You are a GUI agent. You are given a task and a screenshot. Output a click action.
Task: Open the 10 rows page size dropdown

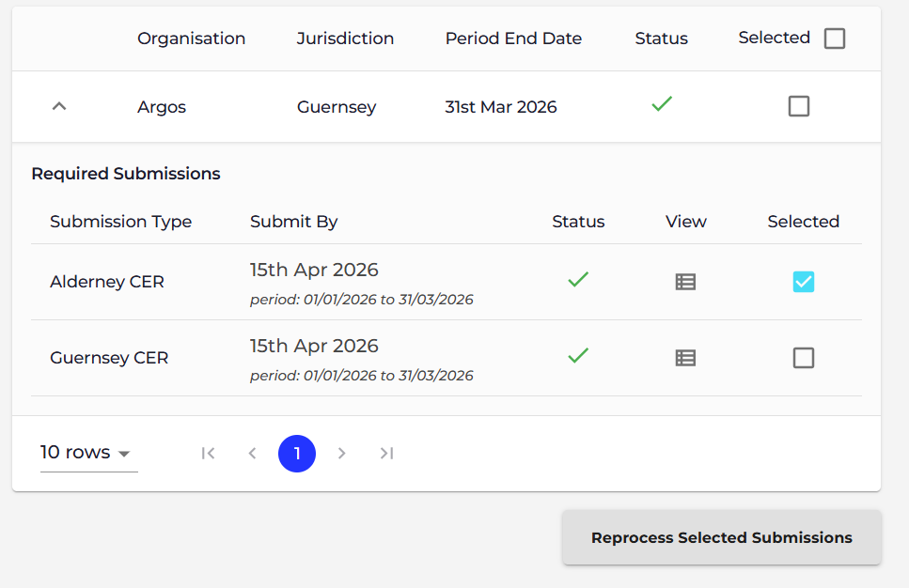coord(88,453)
